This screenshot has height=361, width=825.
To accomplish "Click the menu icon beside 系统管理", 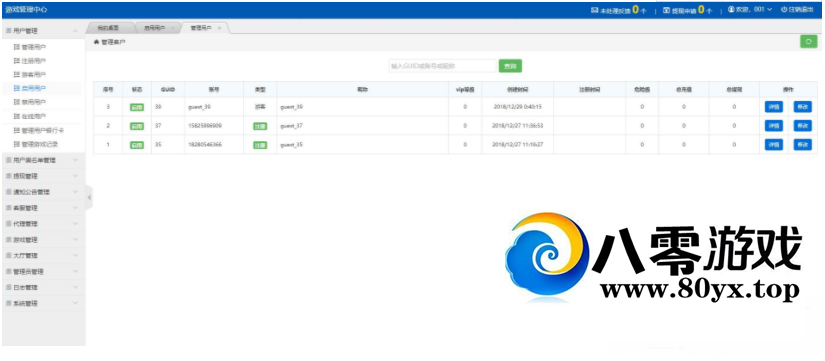I will pyautogui.click(x=8, y=303).
